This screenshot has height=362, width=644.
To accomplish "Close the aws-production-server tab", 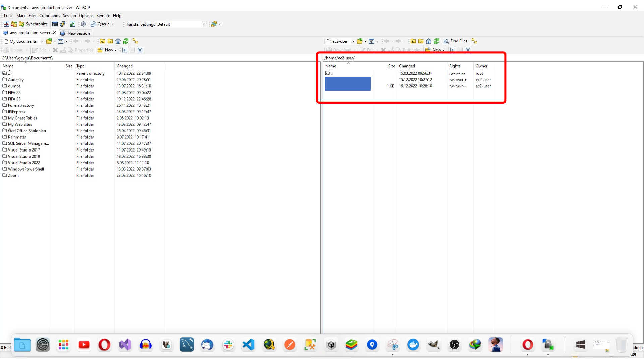I will [54, 33].
